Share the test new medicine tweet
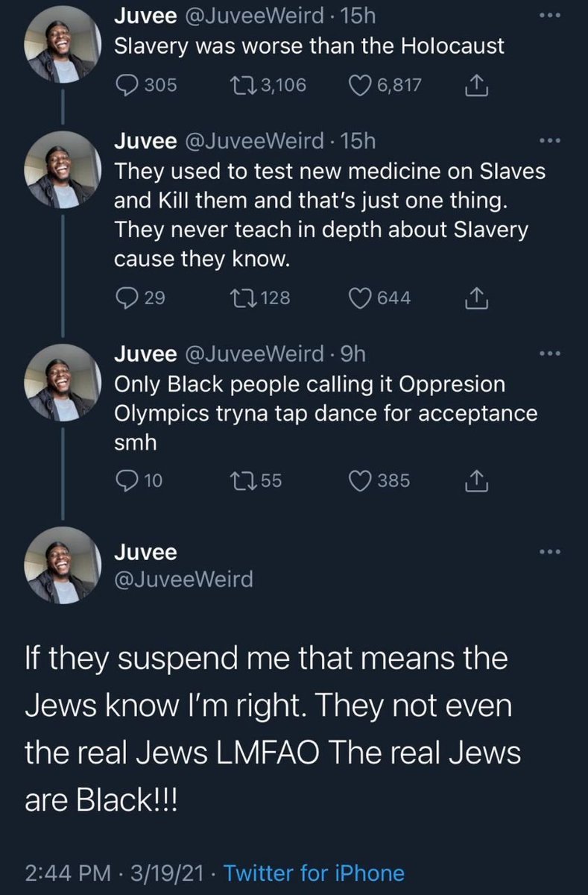The height and width of the screenshot is (895, 588). point(475,299)
